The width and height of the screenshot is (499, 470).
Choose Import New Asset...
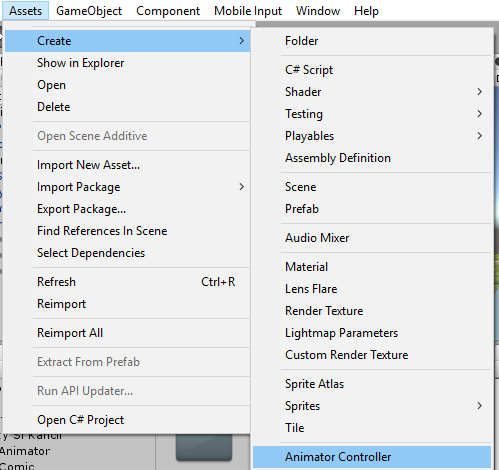tap(127, 165)
